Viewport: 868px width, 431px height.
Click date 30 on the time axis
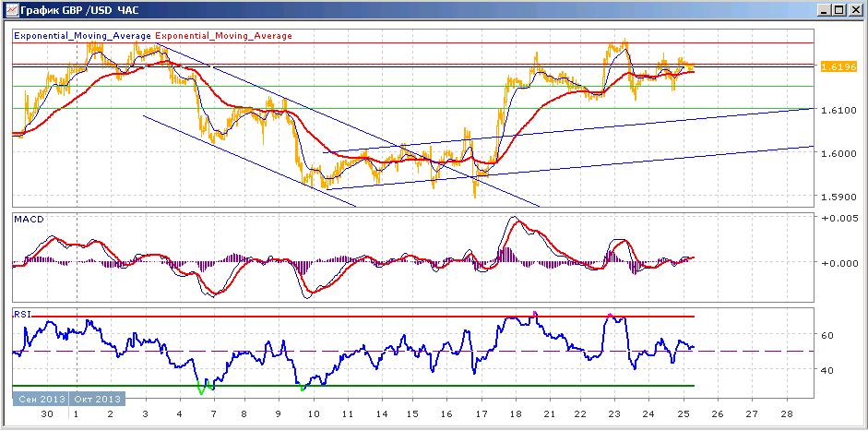pos(48,414)
